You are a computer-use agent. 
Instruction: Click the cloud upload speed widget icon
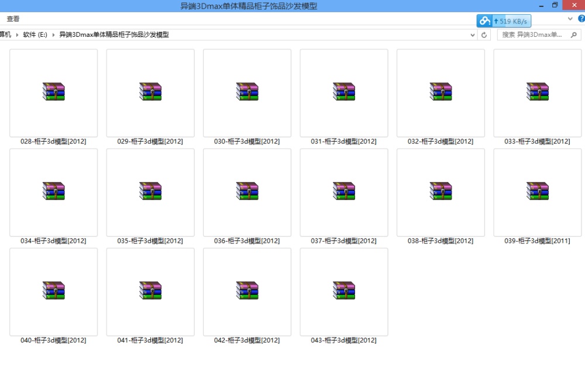(485, 21)
